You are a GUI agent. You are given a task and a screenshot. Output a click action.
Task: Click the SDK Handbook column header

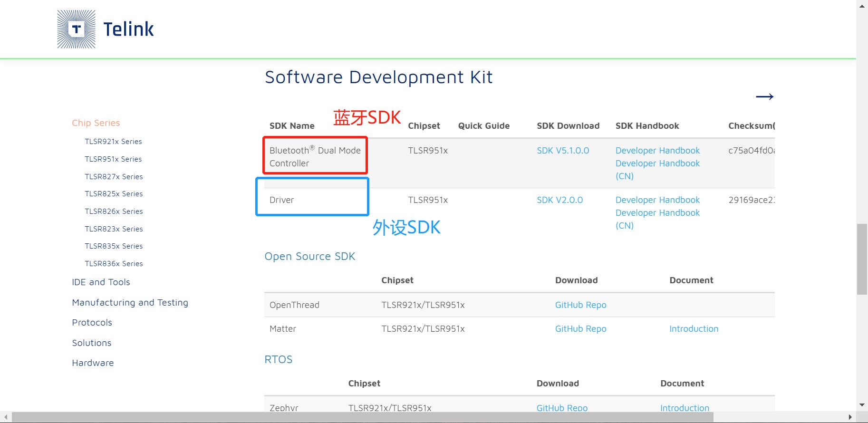[x=647, y=126]
